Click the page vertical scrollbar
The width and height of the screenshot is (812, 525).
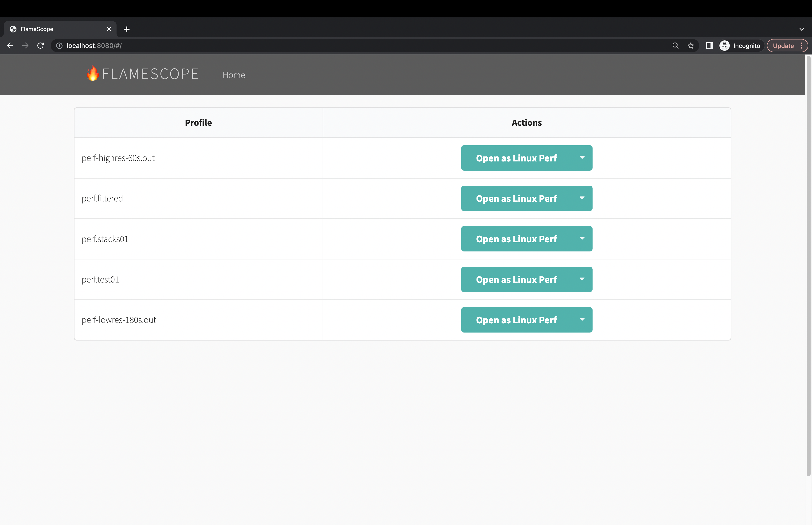click(x=808, y=266)
